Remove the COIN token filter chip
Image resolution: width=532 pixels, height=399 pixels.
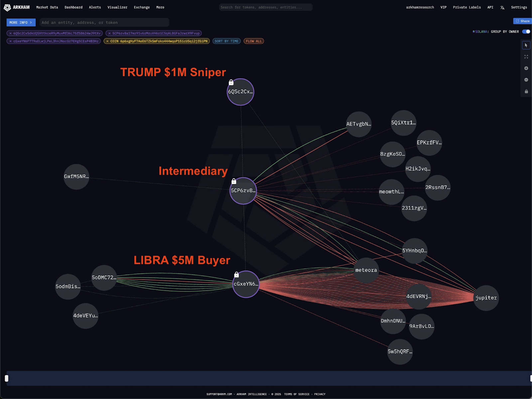107,41
